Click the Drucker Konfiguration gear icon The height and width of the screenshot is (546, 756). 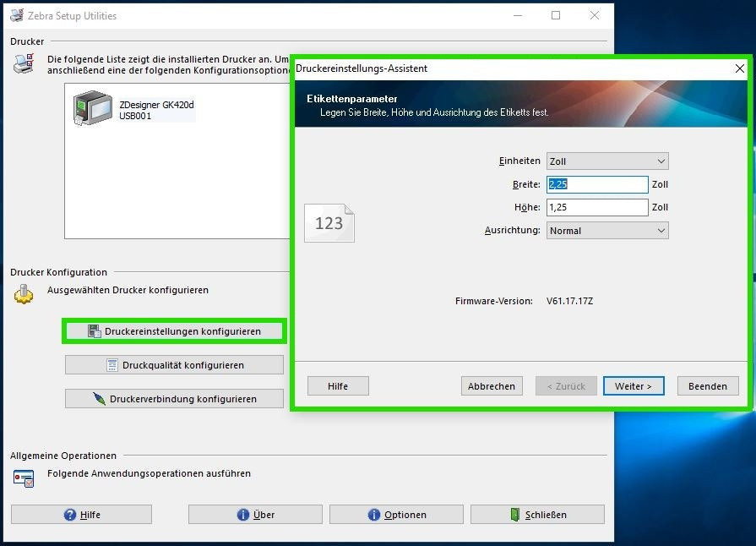point(24,294)
